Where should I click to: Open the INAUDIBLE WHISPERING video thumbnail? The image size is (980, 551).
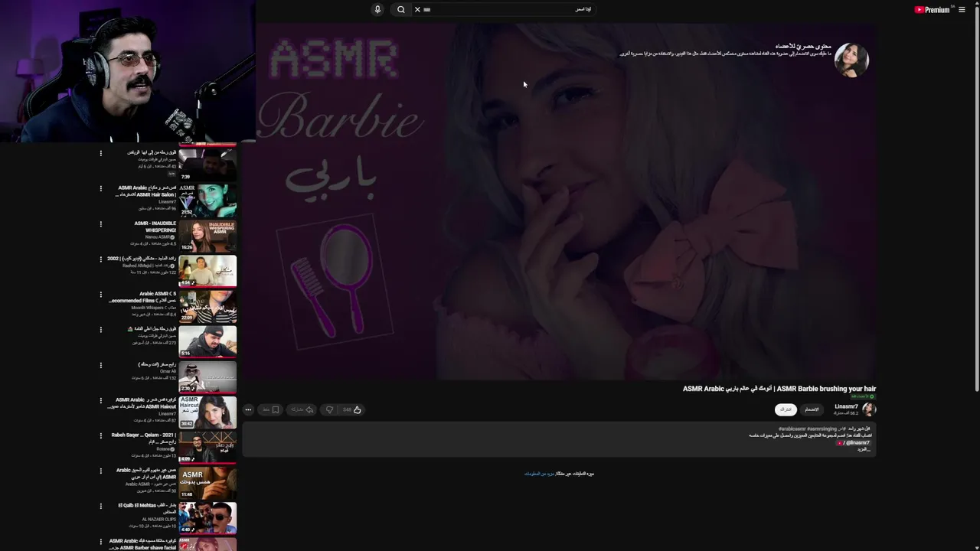pyautogui.click(x=207, y=236)
